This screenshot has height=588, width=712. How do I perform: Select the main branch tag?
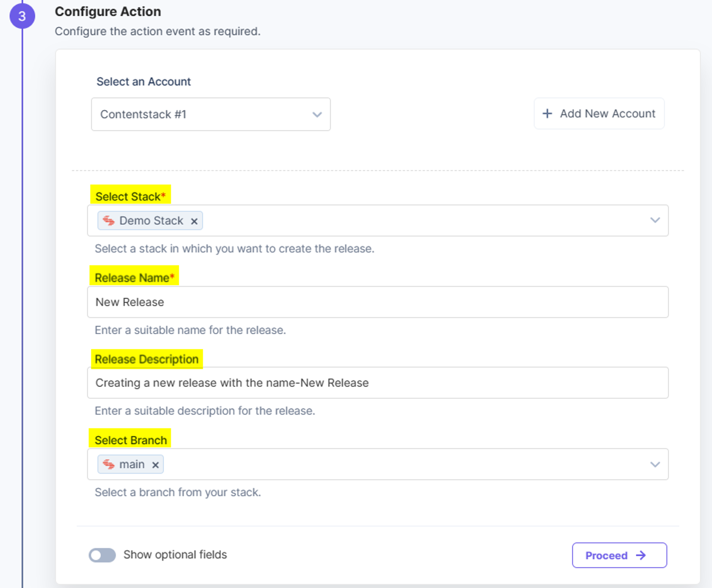pos(130,464)
